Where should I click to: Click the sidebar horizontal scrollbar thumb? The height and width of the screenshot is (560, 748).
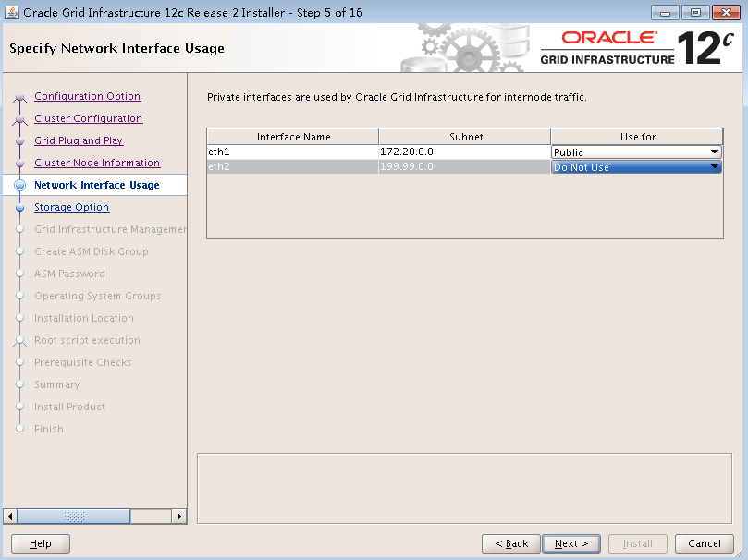pos(73,517)
